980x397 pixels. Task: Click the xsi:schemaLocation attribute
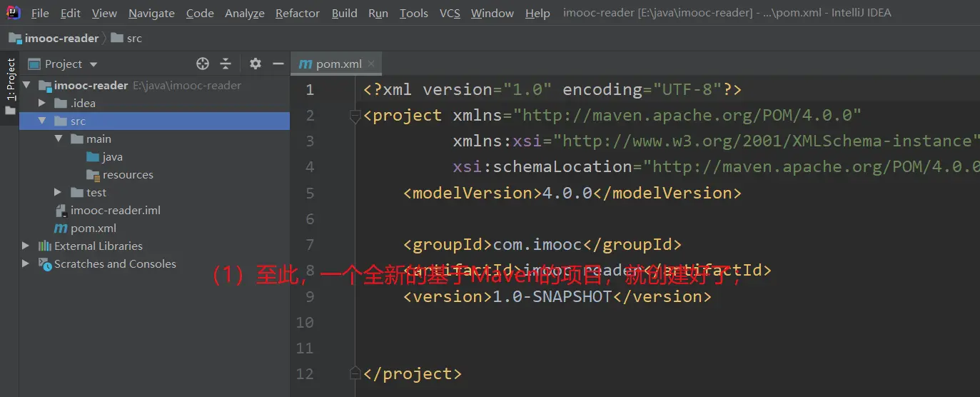(x=542, y=166)
